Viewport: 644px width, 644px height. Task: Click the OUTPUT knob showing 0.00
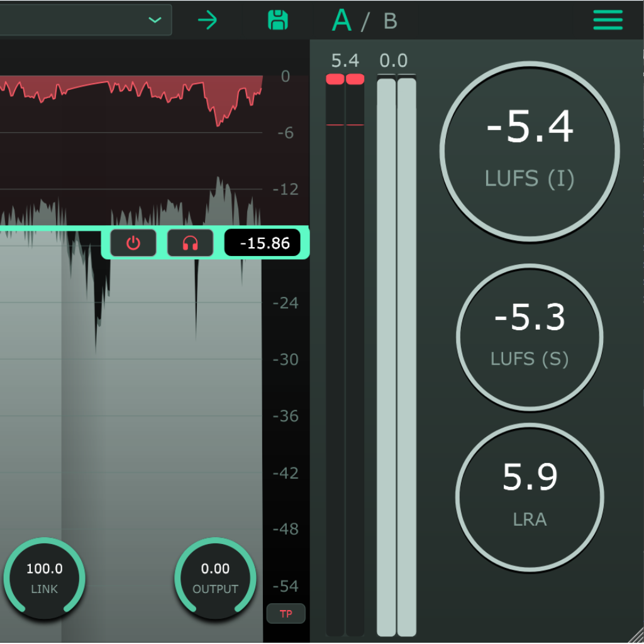(215, 577)
